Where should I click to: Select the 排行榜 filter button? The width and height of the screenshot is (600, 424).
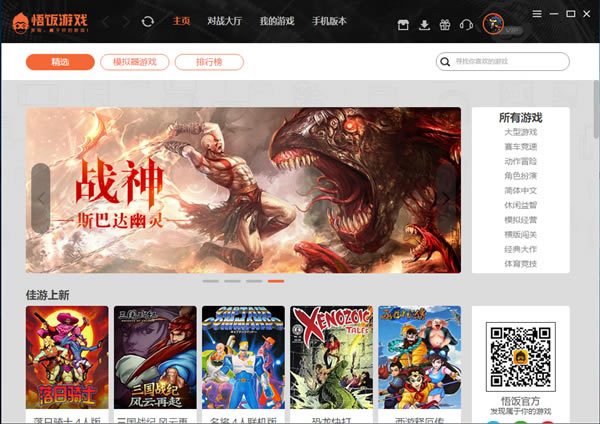209,62
